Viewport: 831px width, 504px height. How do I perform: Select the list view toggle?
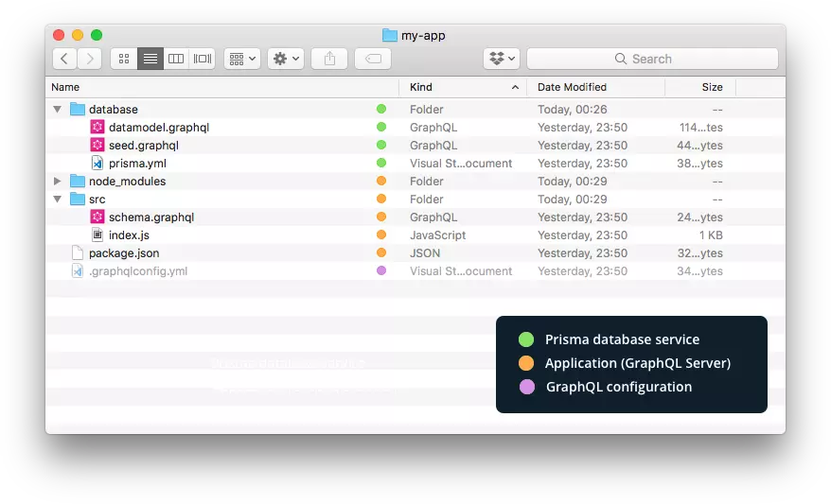coord(150,59)
